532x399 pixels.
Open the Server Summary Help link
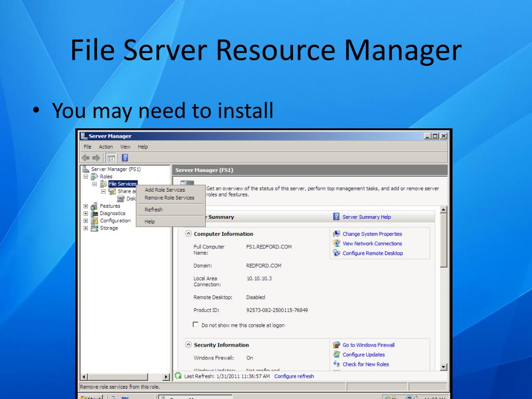[366, 217]
